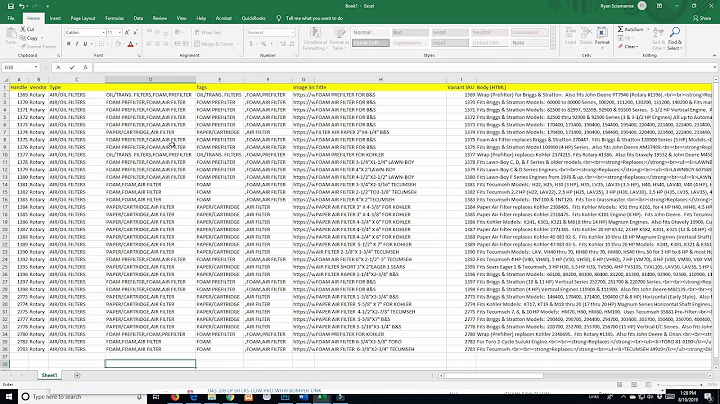Click the add new sheet plus icon
Viewport: 720px width, 404px height.
pos(77,376)
